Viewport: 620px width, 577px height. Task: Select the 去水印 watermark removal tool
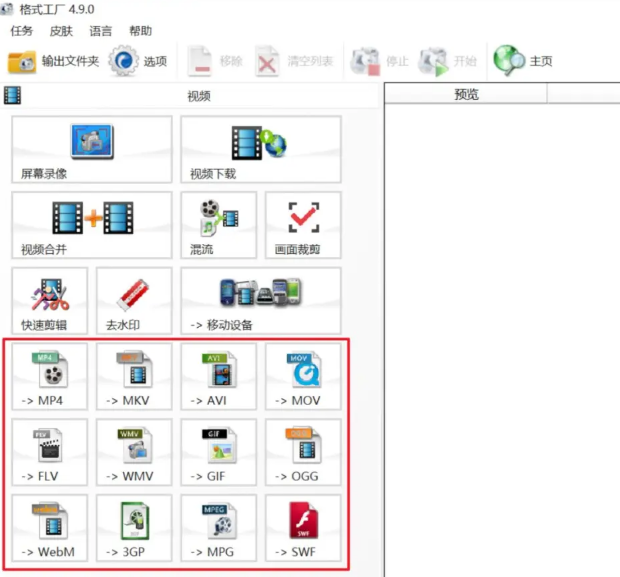tap(134, 300)
